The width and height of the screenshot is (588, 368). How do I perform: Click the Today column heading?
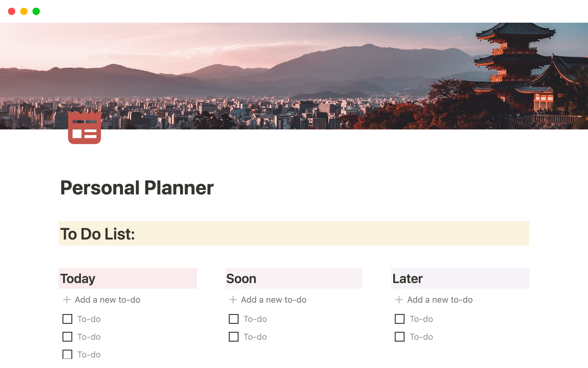[x=78, y=278]
